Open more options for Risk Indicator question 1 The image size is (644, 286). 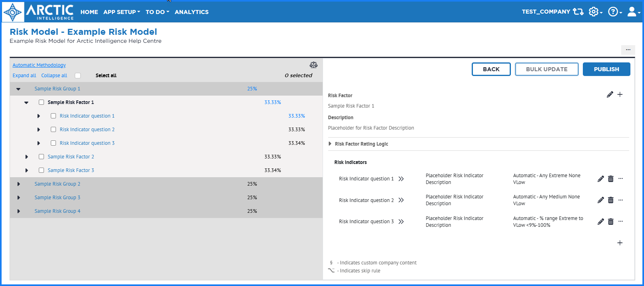click(620, 179)
